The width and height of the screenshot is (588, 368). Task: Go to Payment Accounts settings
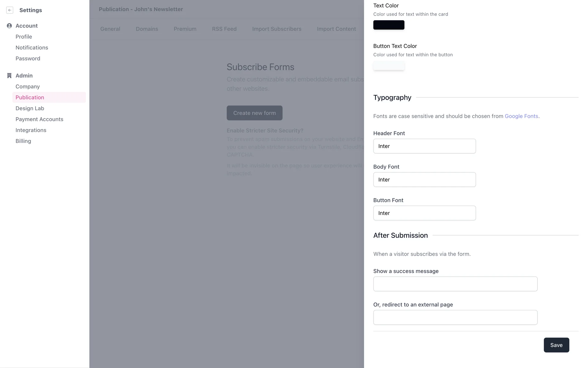[x=39, y=119]
